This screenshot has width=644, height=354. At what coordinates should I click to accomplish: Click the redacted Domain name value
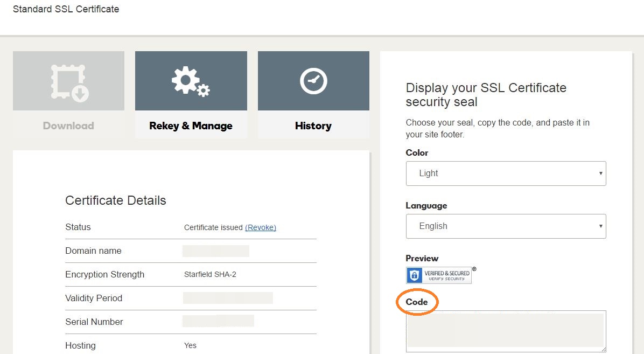(x=215, y=251)
